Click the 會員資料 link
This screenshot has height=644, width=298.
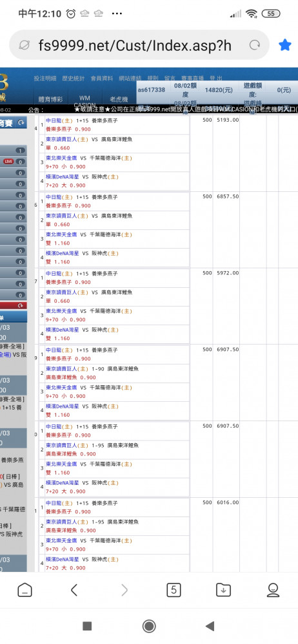tap(102, 78)
